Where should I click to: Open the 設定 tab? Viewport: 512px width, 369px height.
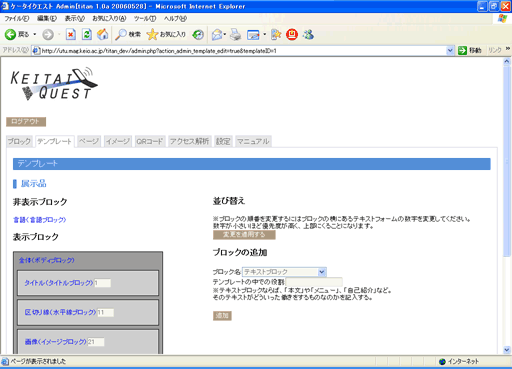point(223,141)
